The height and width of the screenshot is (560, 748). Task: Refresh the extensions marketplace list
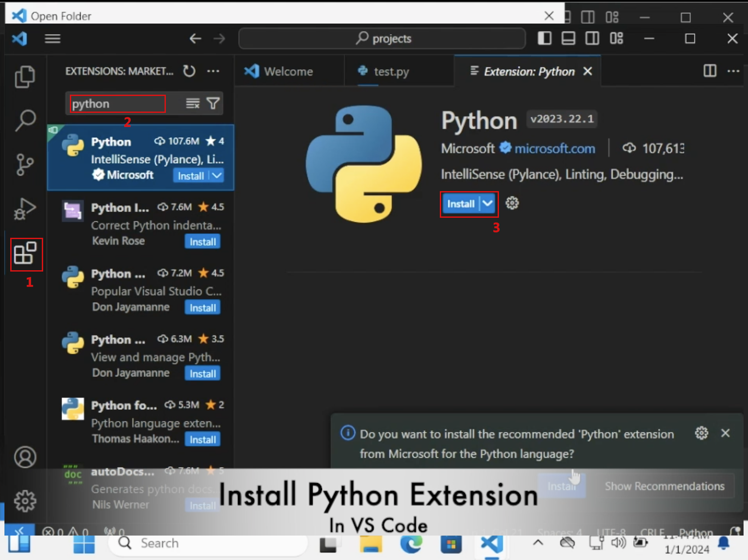pos(189,71)
